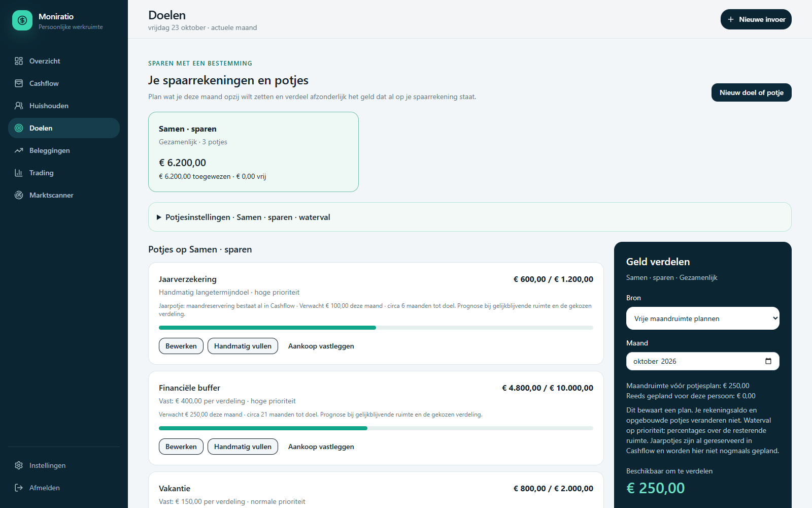The height and width of the screenshot is (508, 812).
Task: Click the Huishouden people icon
Action: (x=19, y=106)
